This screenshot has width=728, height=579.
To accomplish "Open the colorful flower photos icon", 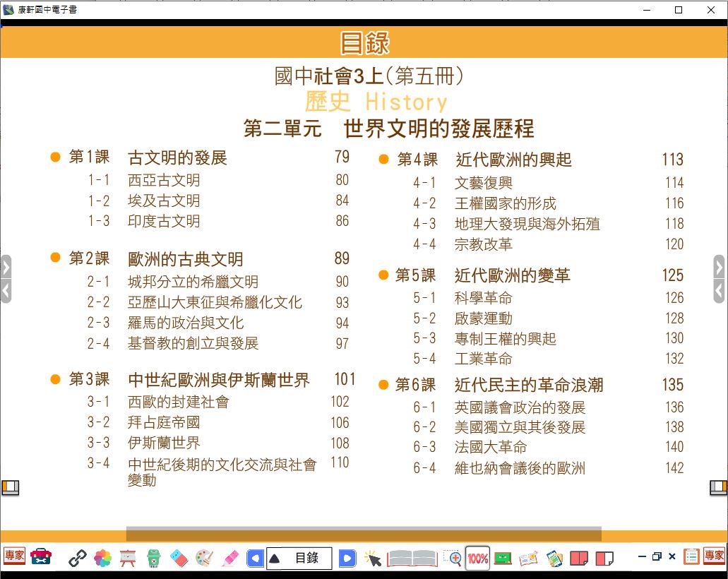I will click(102, 559).
